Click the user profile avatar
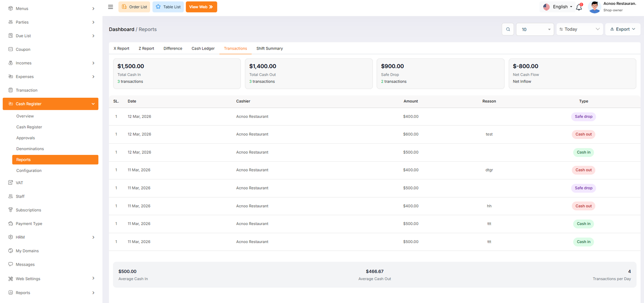 [x=594, y=7]
